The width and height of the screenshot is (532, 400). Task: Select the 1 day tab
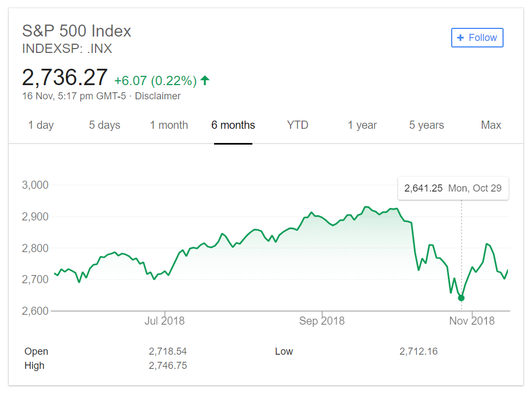(x=41, y=125)
